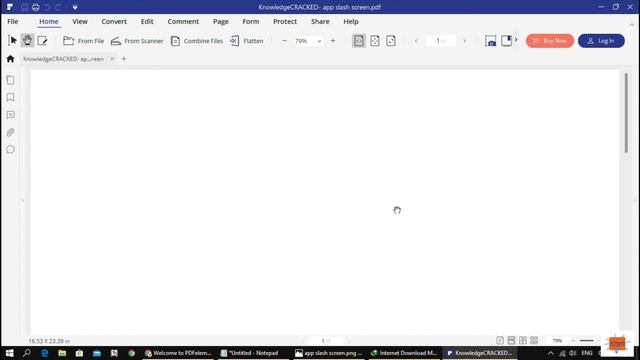The height and width of the screenshot is (360, 640).
Task: Print the document from quick access
Action: [x=36, y=7]
